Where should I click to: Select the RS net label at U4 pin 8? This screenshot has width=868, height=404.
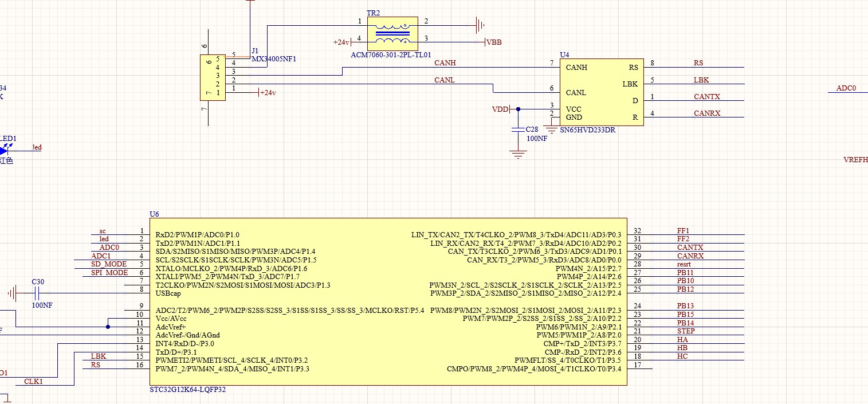(698, 63)
